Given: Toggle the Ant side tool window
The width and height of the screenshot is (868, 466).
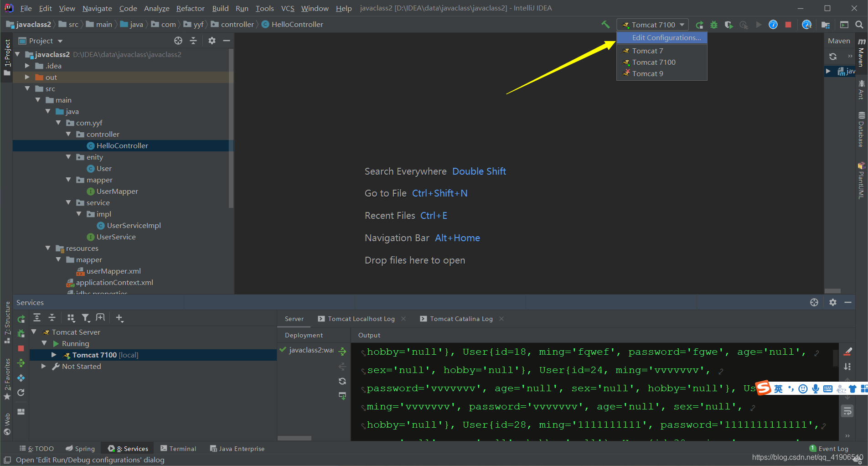Looking at the screenshot, I should tap(862, 89).
